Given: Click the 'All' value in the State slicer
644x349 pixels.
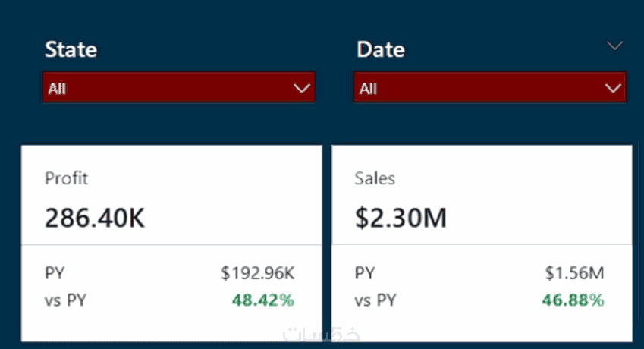Looking at the screenshot, I should pos(57,89).
